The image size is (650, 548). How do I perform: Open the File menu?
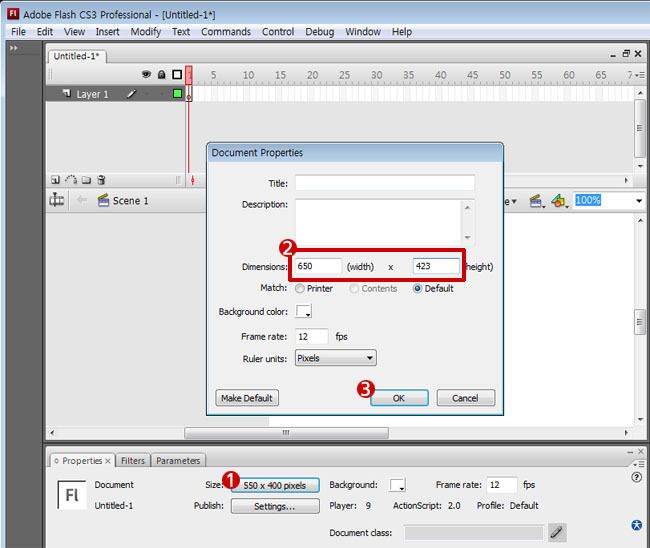[x=18, y=32]
